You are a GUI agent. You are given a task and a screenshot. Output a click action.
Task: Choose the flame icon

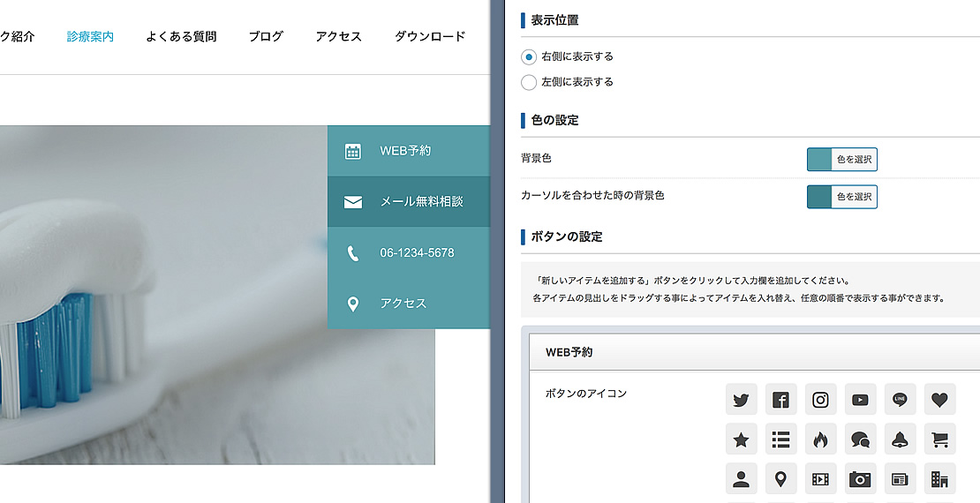[820, 439]
